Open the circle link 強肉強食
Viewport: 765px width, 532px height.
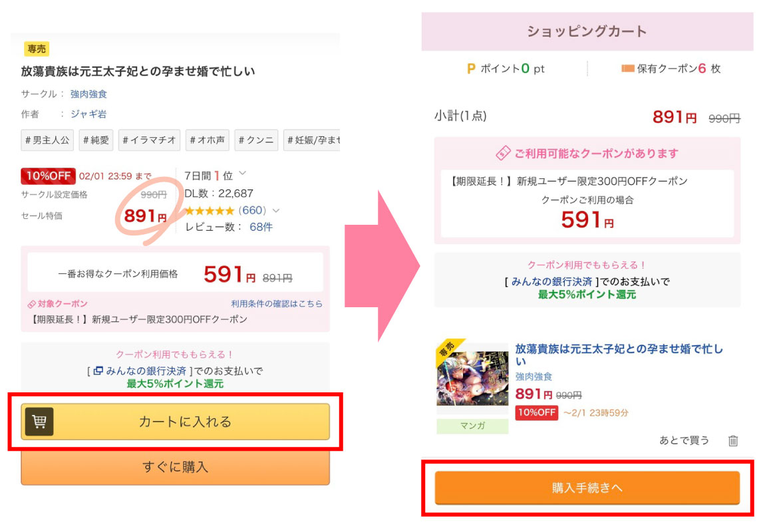pos(88,94)
